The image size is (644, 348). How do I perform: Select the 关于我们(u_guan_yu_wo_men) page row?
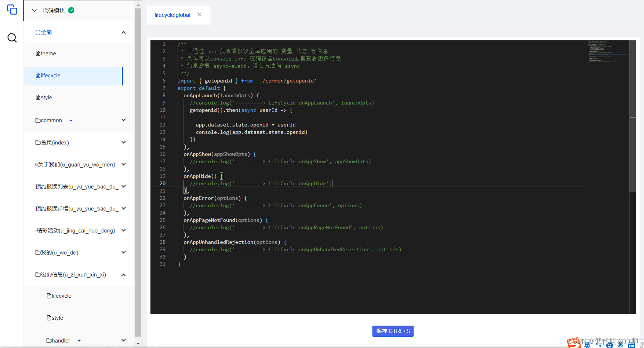coord(79,165)
